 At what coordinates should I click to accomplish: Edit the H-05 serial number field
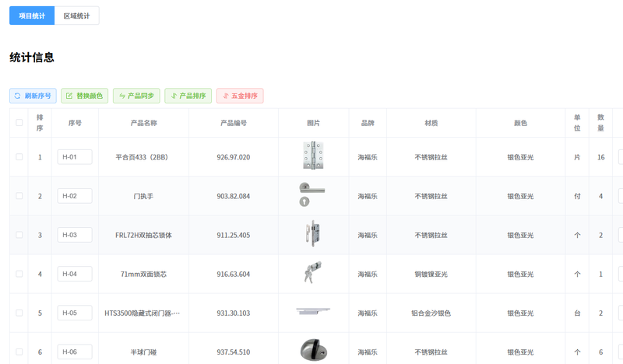(x=75, y=313)
